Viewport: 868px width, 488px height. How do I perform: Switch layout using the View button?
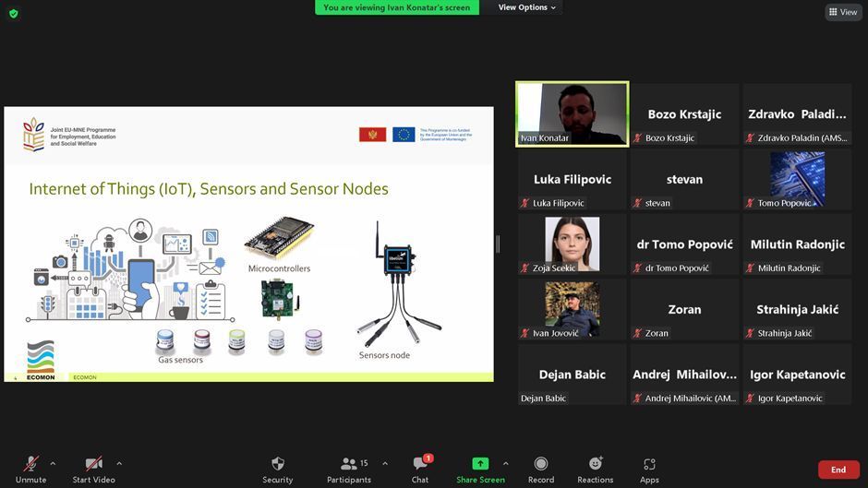click(x=843, y=12)
